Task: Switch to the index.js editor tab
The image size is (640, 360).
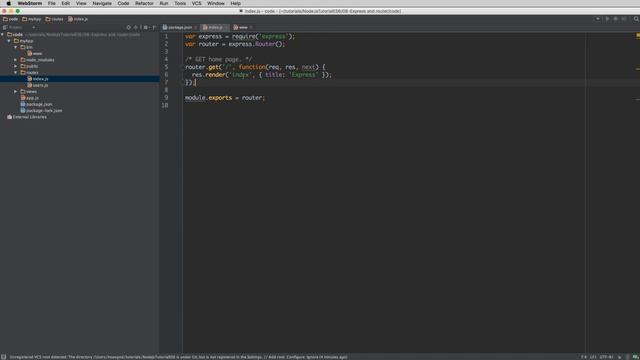Action: tap(215, 27)
